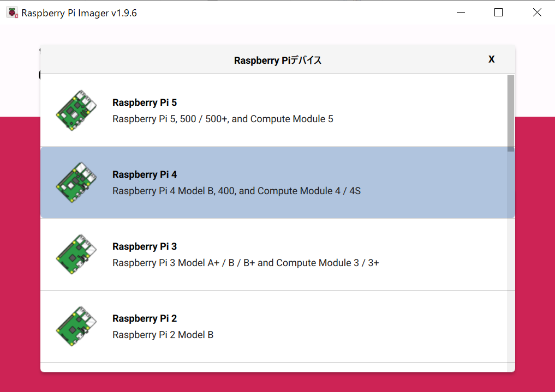Image resolution: width=555 pixels, height=392 pixels.
Task: Select the Raspberry Pi 5 device title
Action: (145, 102)
